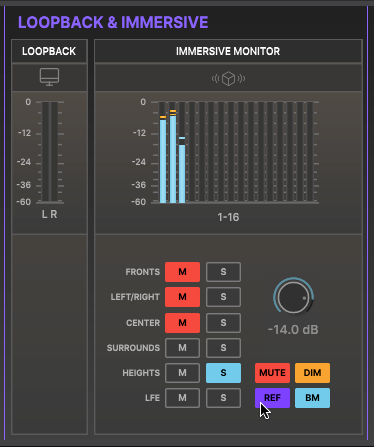Solo the LFE channel
Image resolution: width=374 pixels, height=447 pixels.
pyautogui.click(x=223, y=398)
